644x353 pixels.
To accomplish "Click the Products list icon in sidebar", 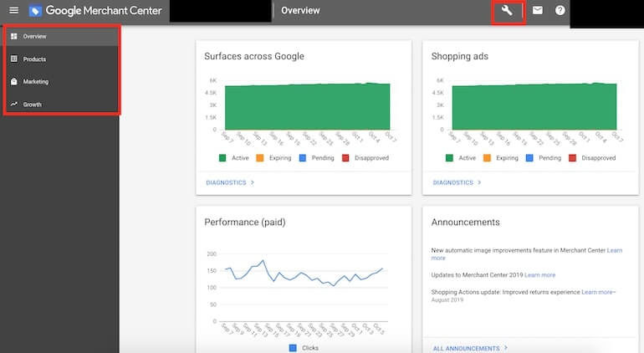I will pyautogui.click(x=13, y=59).
